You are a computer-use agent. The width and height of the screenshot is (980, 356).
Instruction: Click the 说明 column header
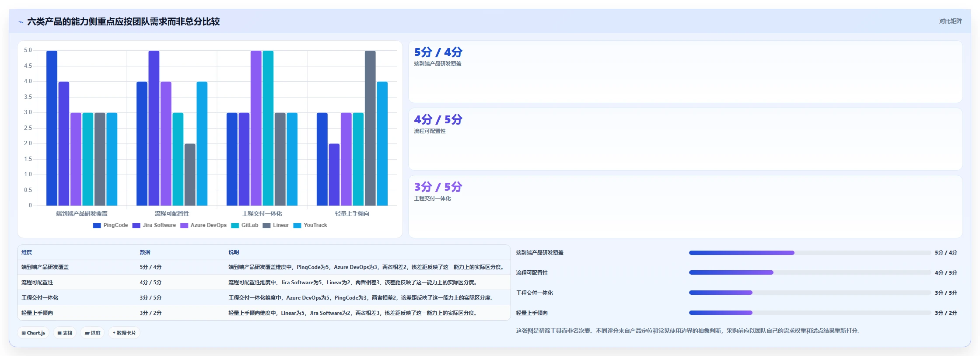(234, 252)
